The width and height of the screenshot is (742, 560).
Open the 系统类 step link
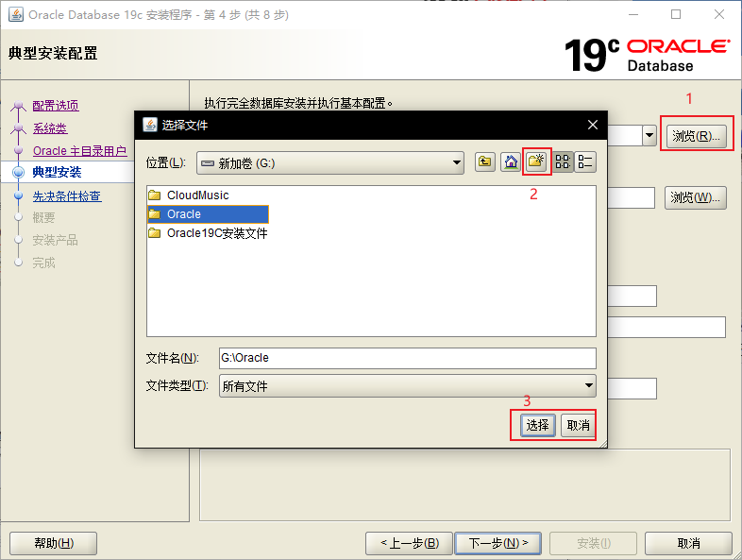point(50,128)
